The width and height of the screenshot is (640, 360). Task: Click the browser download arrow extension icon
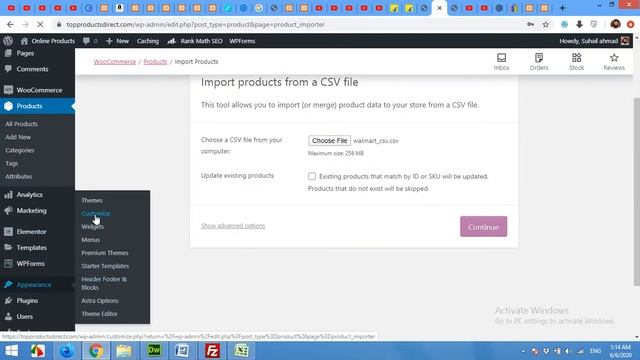579,24
